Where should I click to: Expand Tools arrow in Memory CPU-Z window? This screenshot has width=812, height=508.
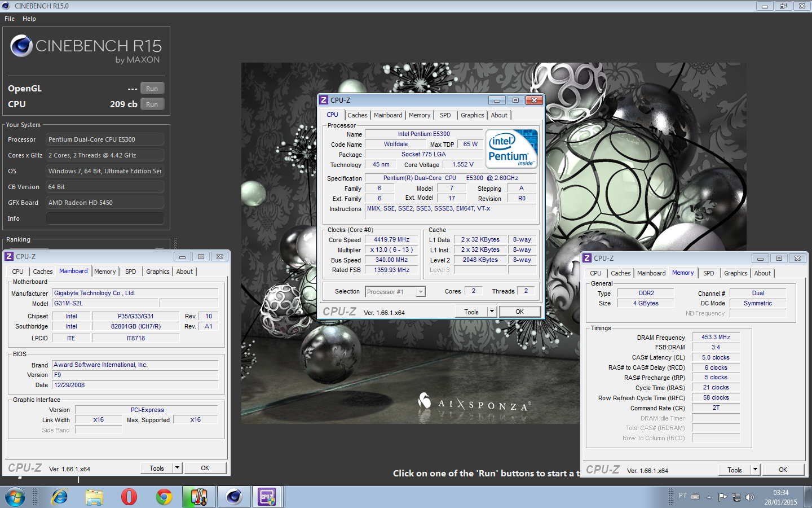[755, 470]
